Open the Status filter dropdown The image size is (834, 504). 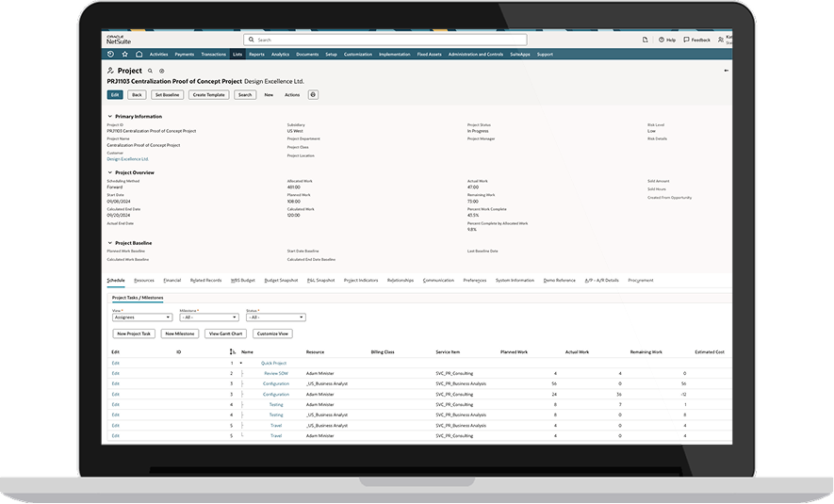click(x=275, y=317)
